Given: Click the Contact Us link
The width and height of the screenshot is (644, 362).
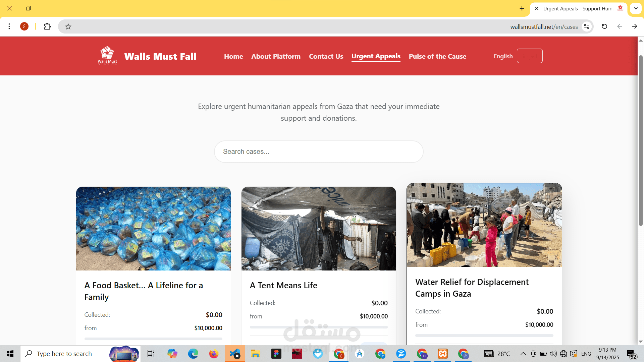Looking at the screenshot, I should point(326,56).
